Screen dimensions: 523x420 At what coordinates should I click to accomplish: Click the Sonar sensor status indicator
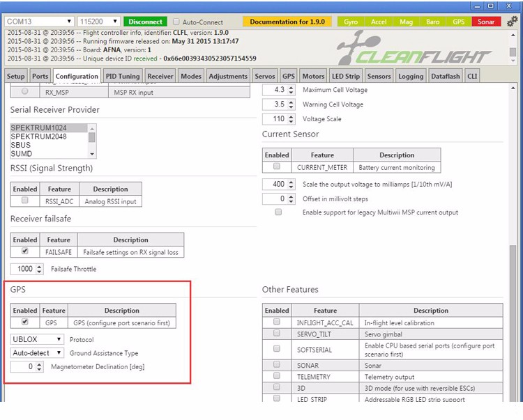click(x=485, y=22)
